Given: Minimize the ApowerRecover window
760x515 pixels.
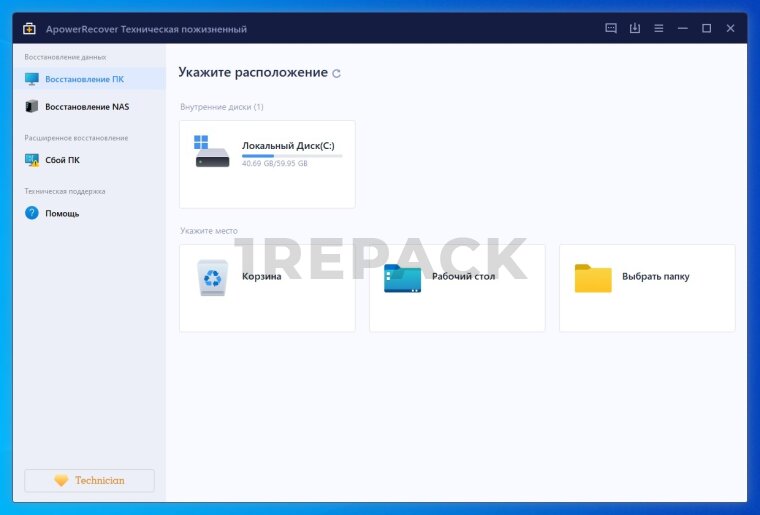Looking at the screenshot, I should (x=682, y=29).
